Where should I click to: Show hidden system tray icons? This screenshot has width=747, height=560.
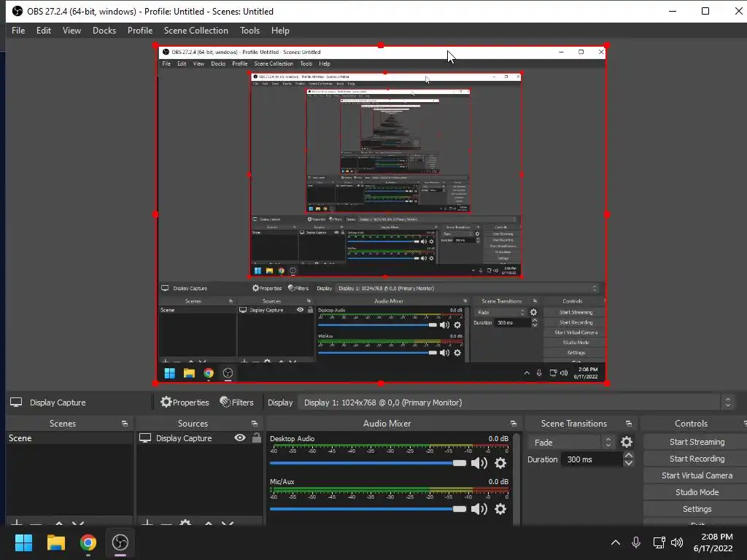point(616,542)
